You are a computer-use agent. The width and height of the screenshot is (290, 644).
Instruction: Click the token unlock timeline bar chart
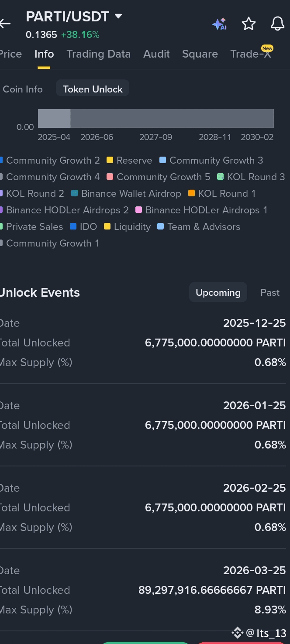(156, 119)
